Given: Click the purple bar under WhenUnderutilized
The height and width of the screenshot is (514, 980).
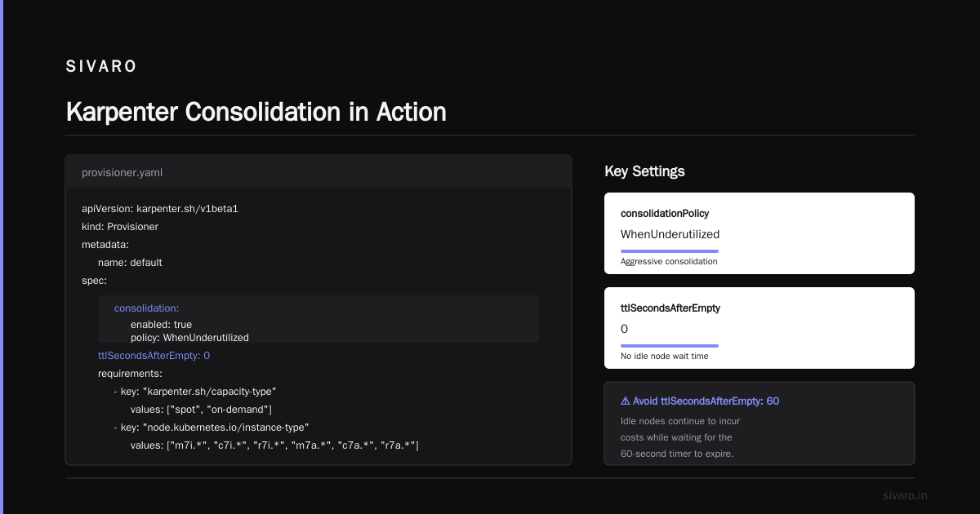Looking at the screenshot, I should [x=670, y=251].
